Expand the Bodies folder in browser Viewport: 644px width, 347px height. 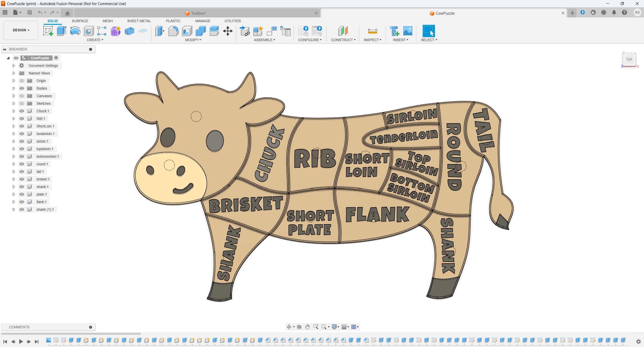coord(14,88)
